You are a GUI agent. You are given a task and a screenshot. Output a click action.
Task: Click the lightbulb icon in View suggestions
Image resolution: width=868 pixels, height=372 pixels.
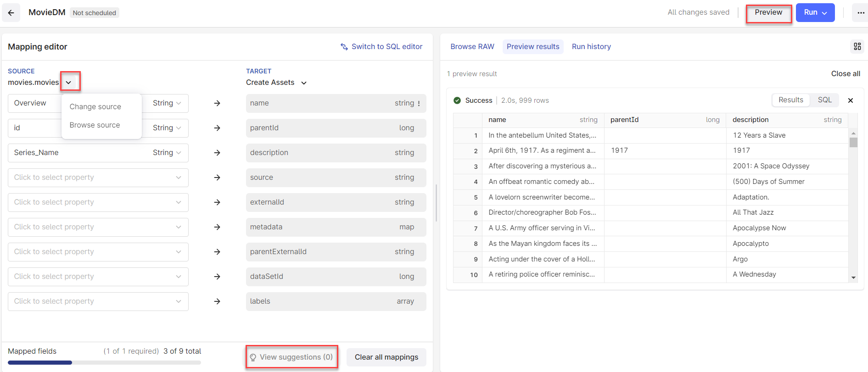(253, 357)
